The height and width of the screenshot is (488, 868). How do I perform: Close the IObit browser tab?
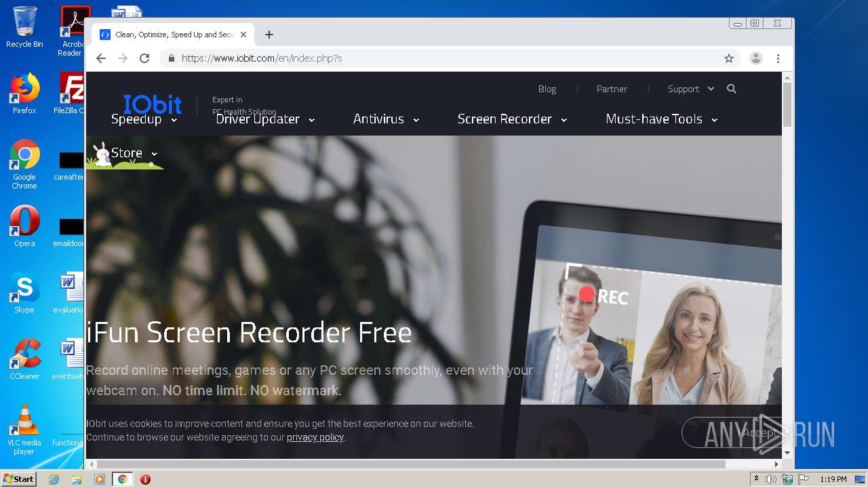click(243, 35)
